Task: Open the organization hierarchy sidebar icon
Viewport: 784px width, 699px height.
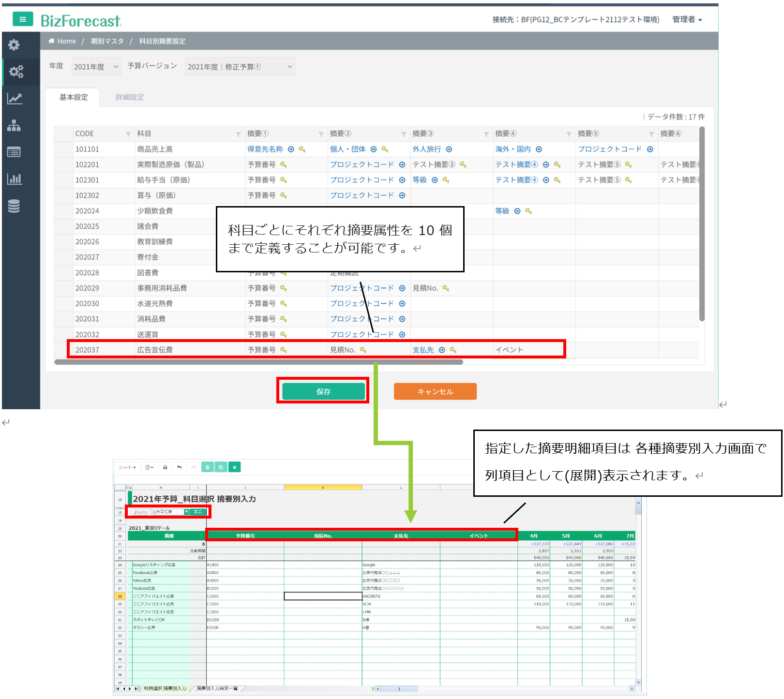Action: (14, 126)
